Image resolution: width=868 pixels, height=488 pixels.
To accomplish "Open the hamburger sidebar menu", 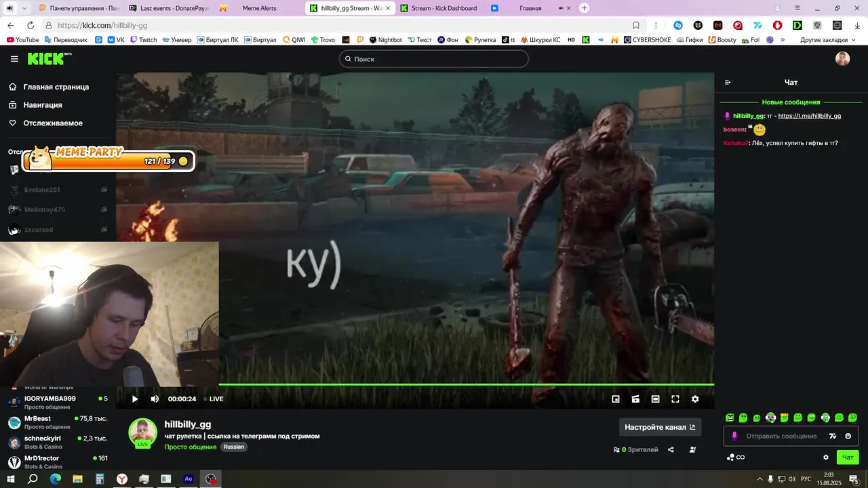I will coord(14,59).
